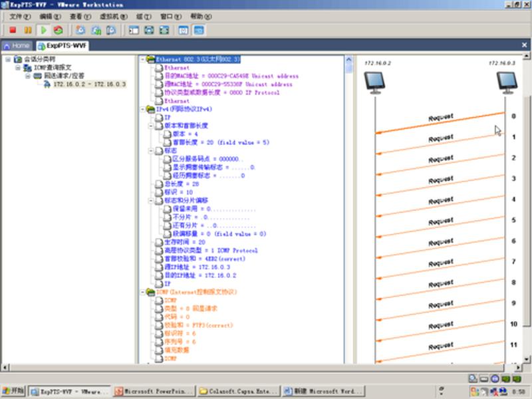Screen dimensions: 532x399
Task: Click the 目的IP地址 = 172.16.0.2 row
Action: click(200, 275)
